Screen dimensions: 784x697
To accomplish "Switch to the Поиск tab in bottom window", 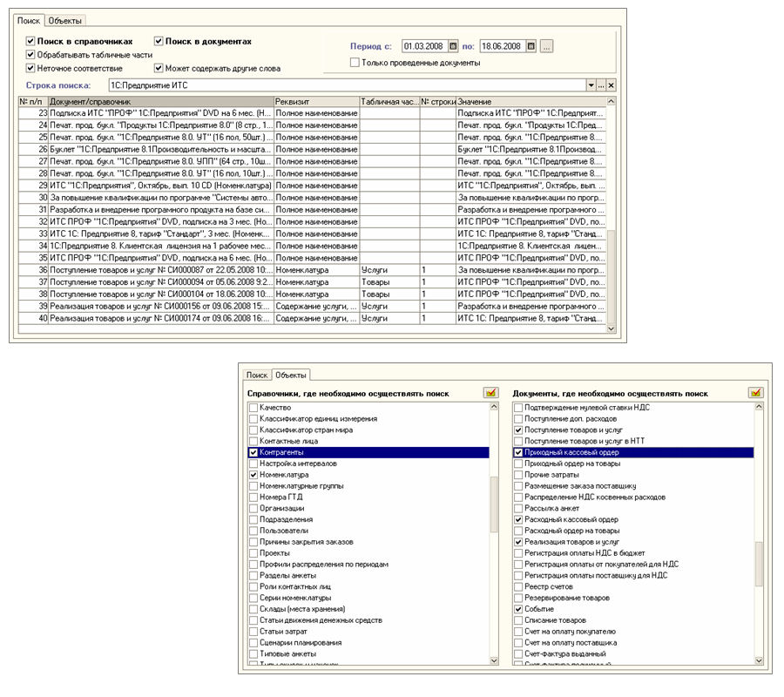I will 257,375.
